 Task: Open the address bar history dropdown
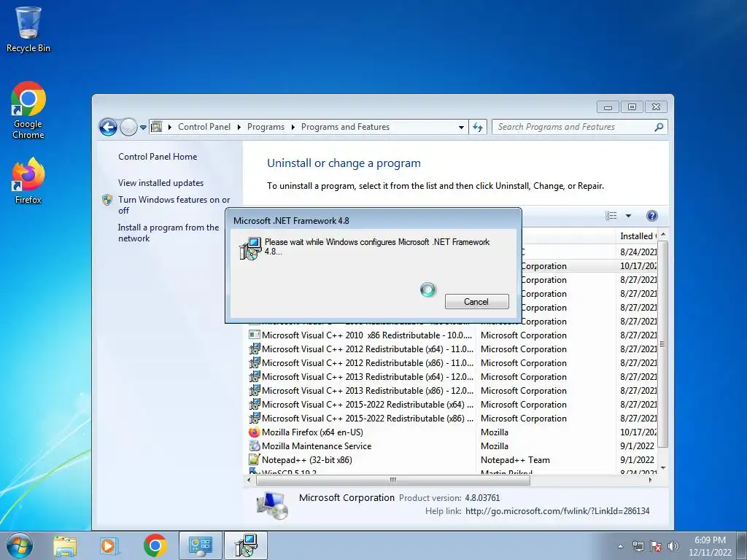click(461, 127)
